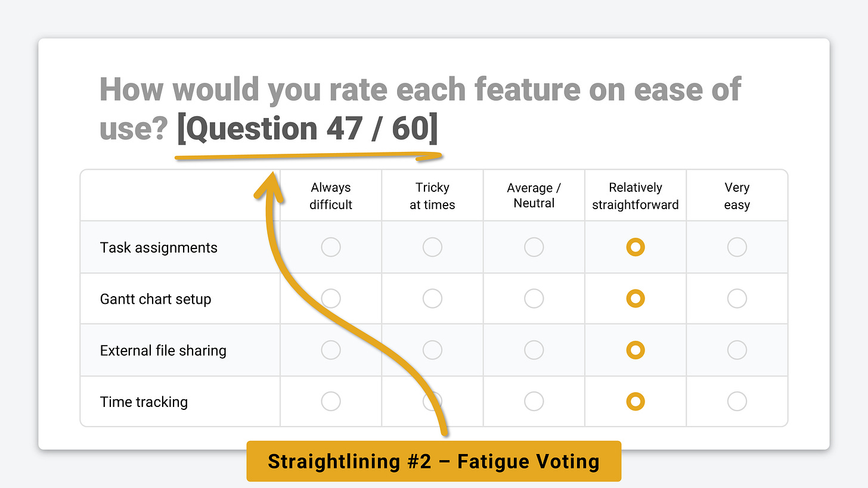Select 'Very easy' for Task assignments
This screenshot has width=868, height=488.
pos(737,247)
